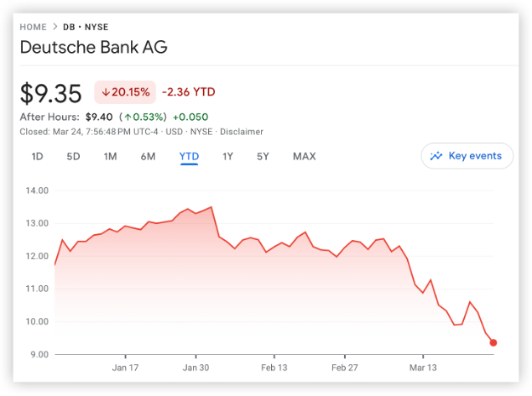Click the red 20.15% down badge
The height and width of the screenshot is (396, 532).
(x=124, y=91)
